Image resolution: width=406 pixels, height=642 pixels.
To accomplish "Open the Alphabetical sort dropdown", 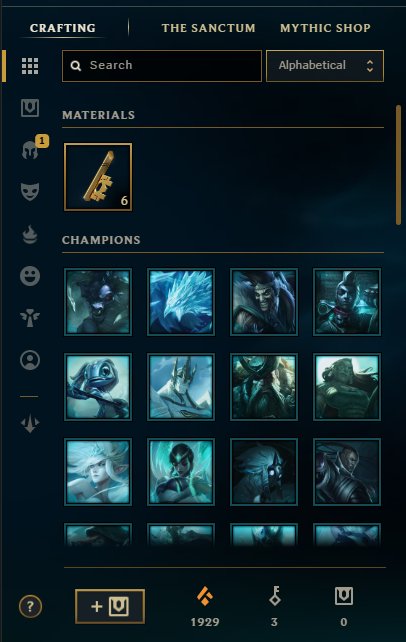I will (325, 66).
